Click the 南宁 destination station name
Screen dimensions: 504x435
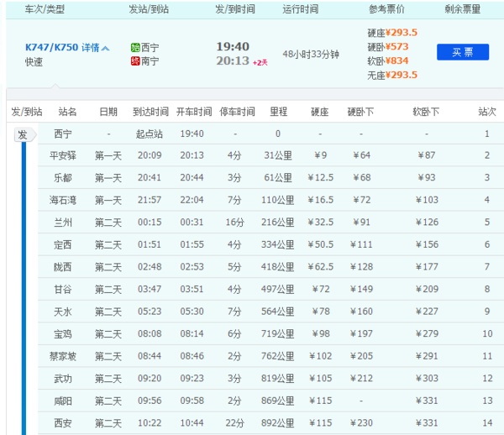click(x=150, y=60)
